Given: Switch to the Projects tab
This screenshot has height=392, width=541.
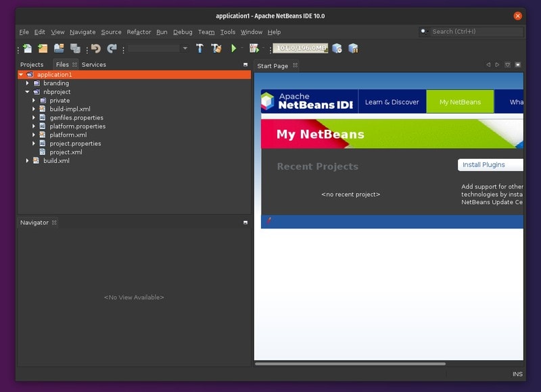Looking at the screenshot, I should click(x=32, y=64).
